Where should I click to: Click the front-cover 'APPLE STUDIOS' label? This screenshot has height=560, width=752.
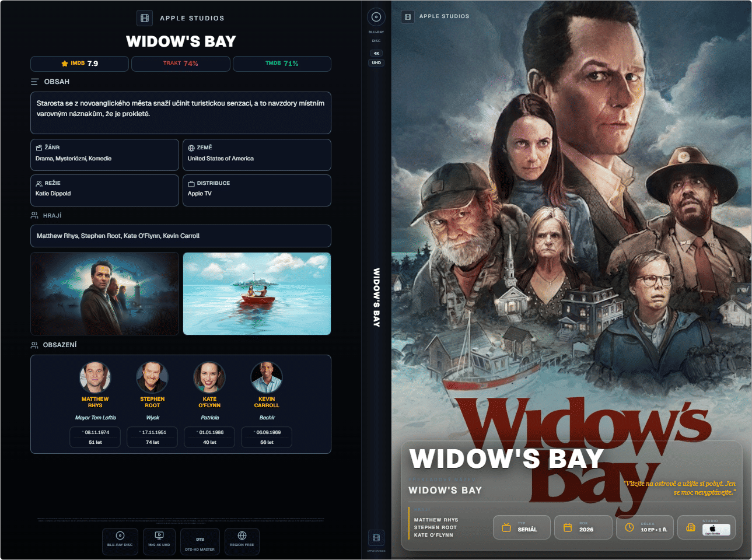[444, 16]
